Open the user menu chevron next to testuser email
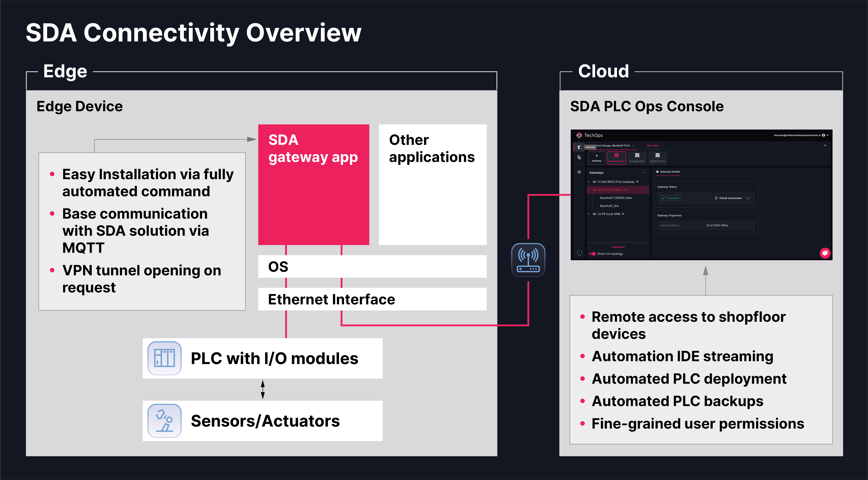Image resolution: width=868 pixels, height=480 pixels. [x=828, y=135]
